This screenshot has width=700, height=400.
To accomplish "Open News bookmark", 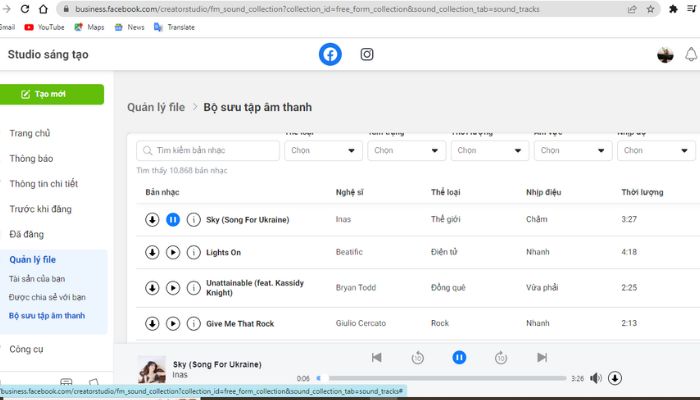I will click(129, 27).
